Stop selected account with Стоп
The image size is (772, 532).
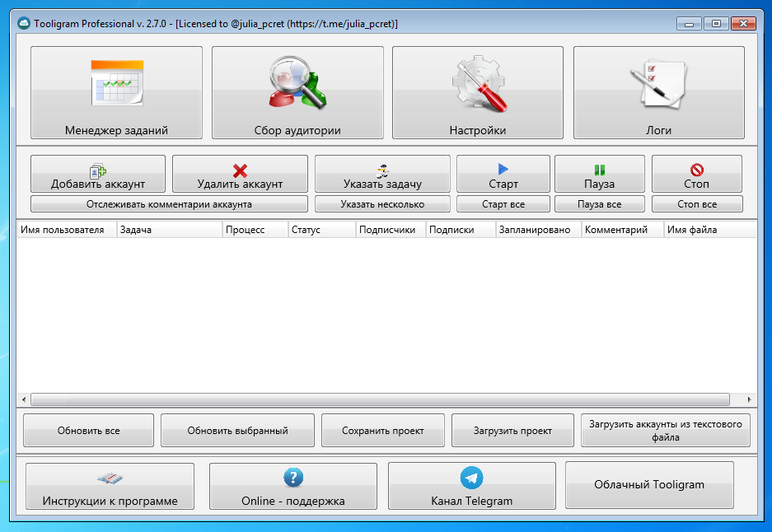(697, 174)
